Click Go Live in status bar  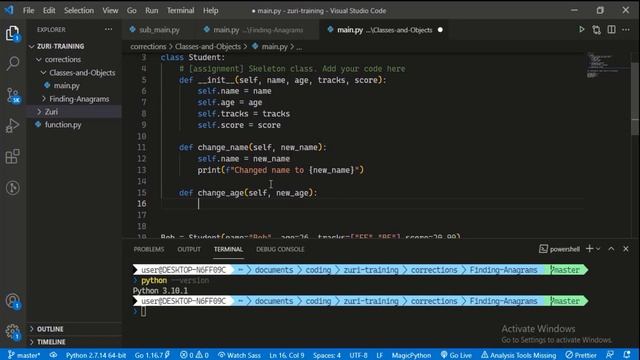click(456, 355)
